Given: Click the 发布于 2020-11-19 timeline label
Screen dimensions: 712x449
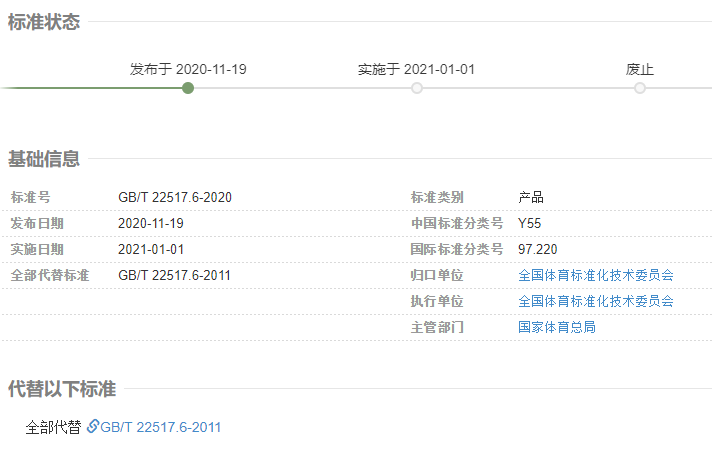Looking at the screenshot, I should tap(188, 69).
